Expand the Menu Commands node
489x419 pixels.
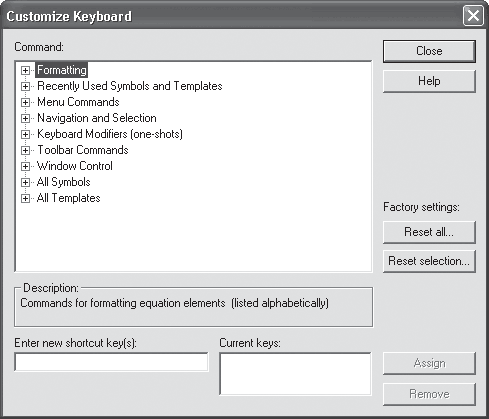pyautogui.click(x=25, y=102)
